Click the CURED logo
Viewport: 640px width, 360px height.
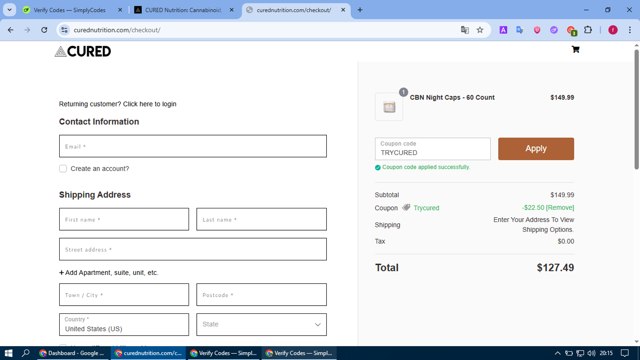(x=83, y=51)
